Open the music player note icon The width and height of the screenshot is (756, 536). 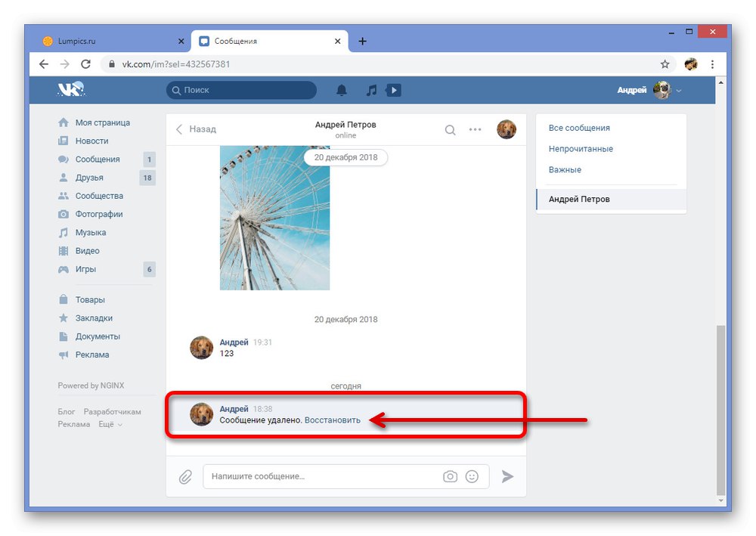click(x=371, y=90)
